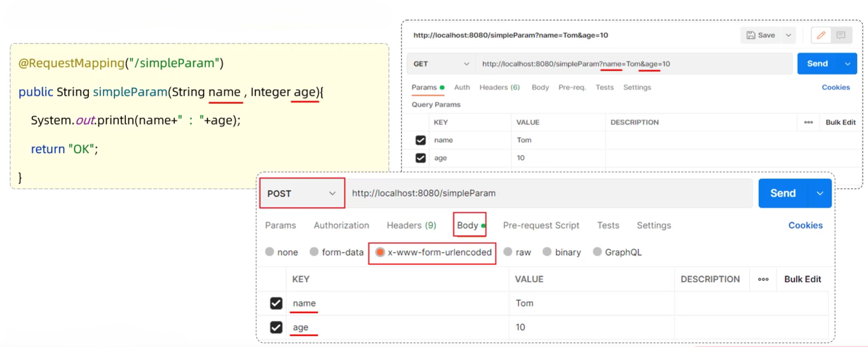Uncheck the age key in Body table
The width and height of the screenshot is (868, 347).
(276, 327)
